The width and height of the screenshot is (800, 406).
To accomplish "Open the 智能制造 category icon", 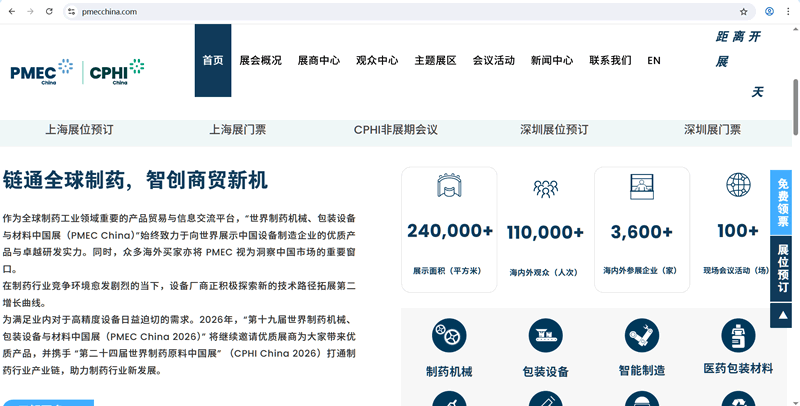I will pos(641,336).
